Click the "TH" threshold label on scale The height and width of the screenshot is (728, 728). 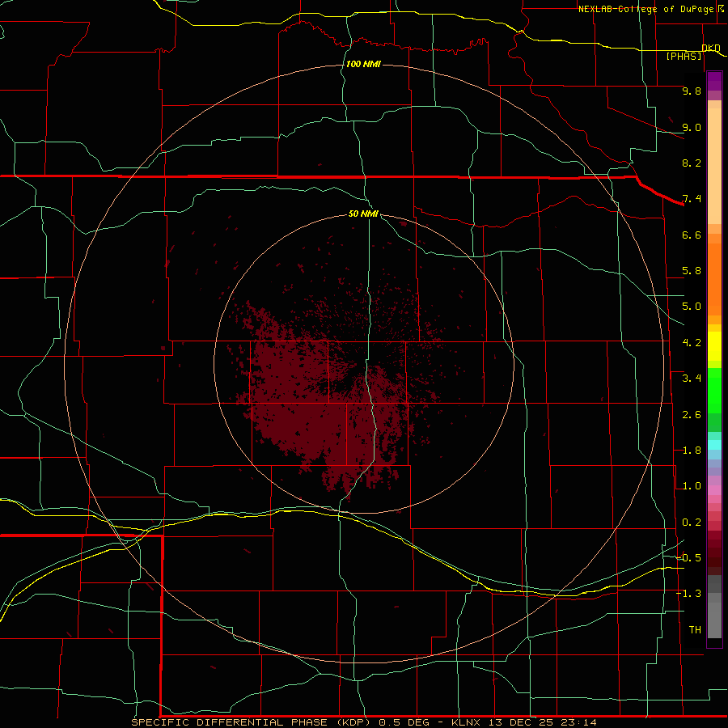(x=695, y=630)
